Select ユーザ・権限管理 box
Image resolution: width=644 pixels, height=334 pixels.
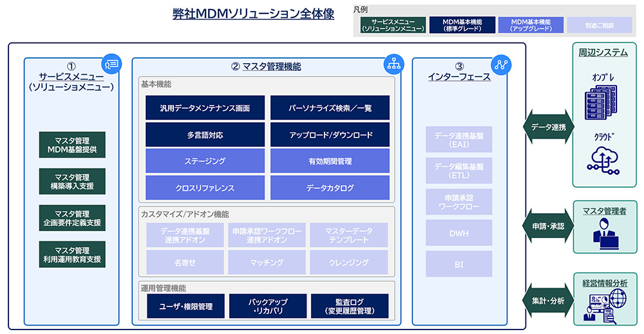click(x=185, y=306)
